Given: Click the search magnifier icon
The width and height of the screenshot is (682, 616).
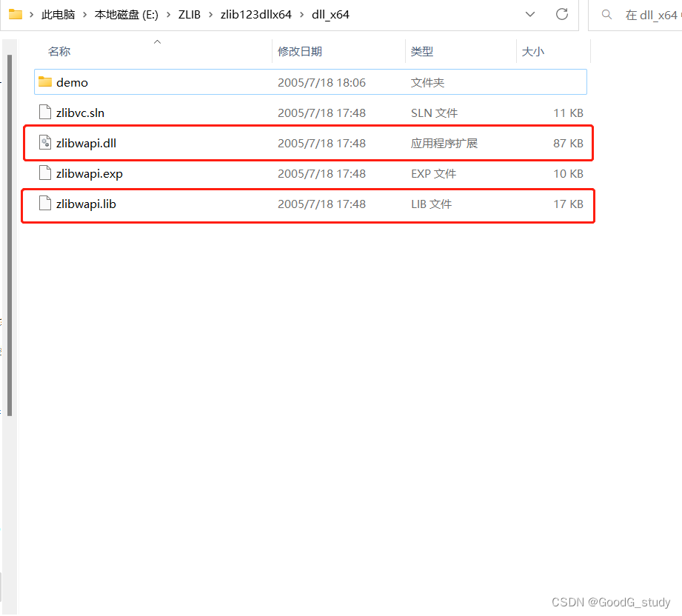Looking at the screenshot, I should tap(607, 14).
